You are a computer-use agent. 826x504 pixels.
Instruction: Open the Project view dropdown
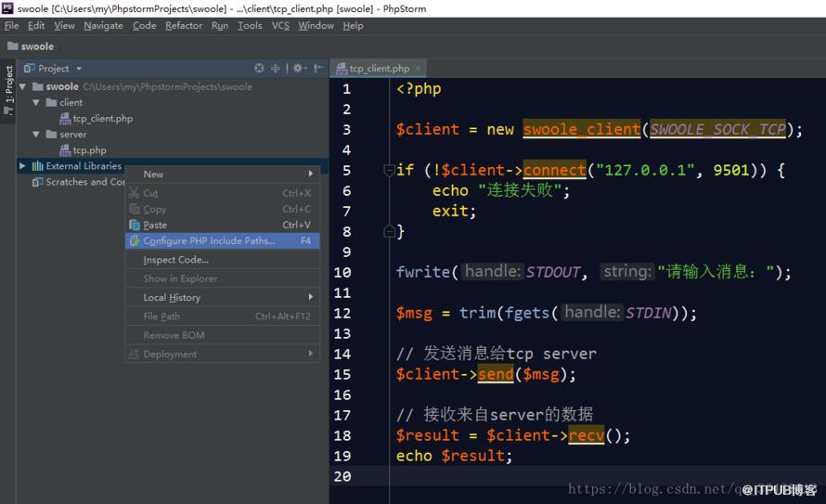(x=79, y=69)
